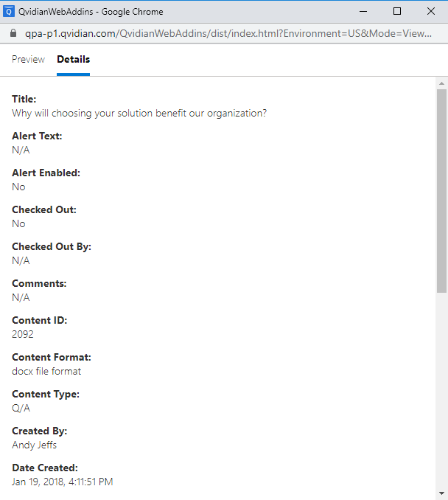Click the Content ID value 2092
448x500 pixels.
23,334
